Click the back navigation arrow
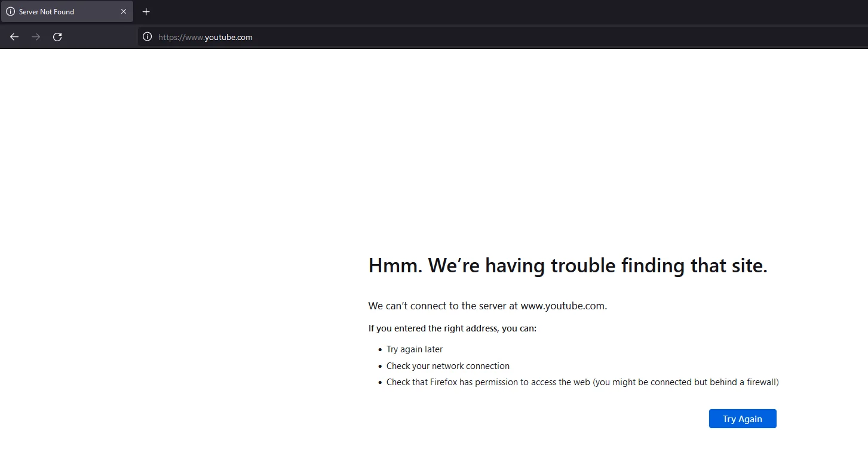 pyautogui.click(x=14, y=37)
